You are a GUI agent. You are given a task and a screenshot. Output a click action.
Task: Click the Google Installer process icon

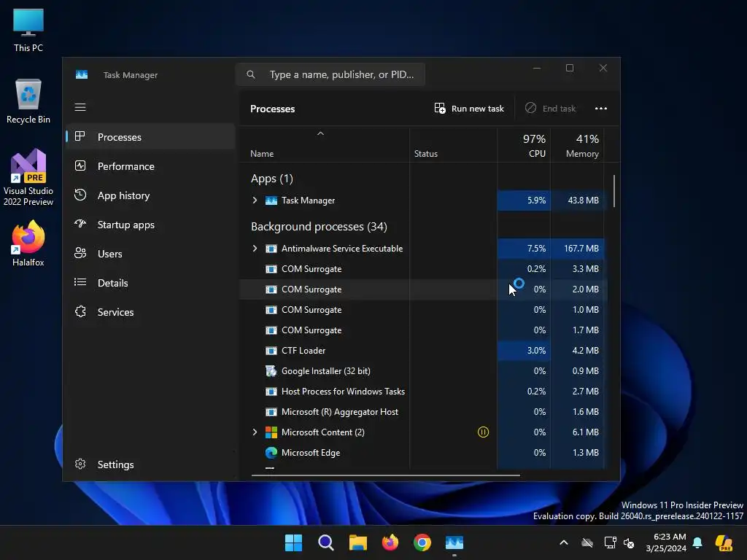click(x=271, y=371)
